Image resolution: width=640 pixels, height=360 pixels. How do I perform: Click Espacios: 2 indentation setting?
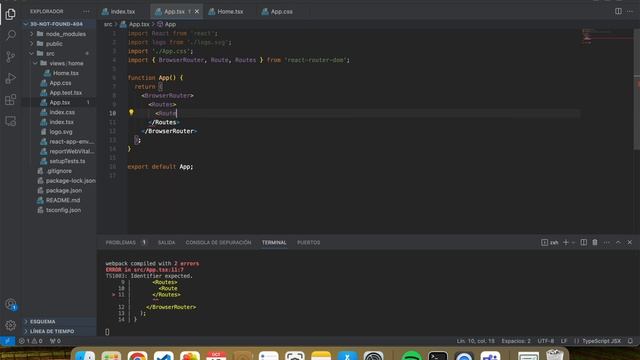pyautogui.click(x=516, y=341)
